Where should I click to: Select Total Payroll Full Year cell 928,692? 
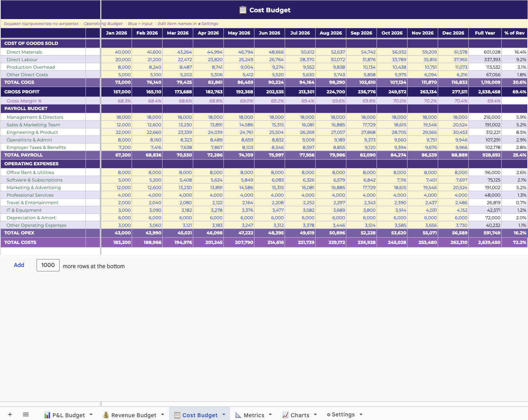(485, 155)
